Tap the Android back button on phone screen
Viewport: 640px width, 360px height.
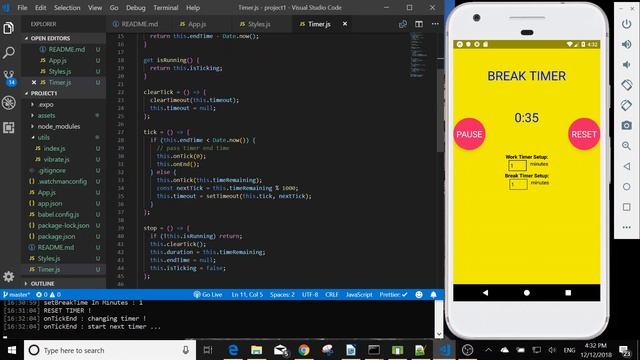coord(485,293)
